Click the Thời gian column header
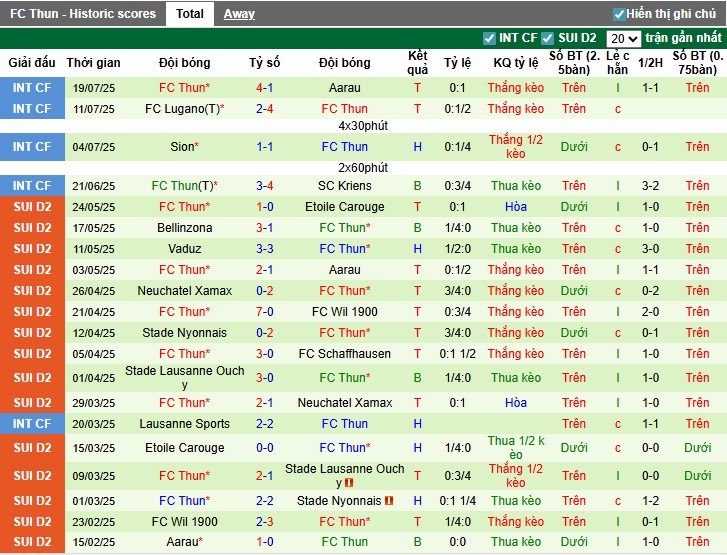 click(x=93, y=63)
